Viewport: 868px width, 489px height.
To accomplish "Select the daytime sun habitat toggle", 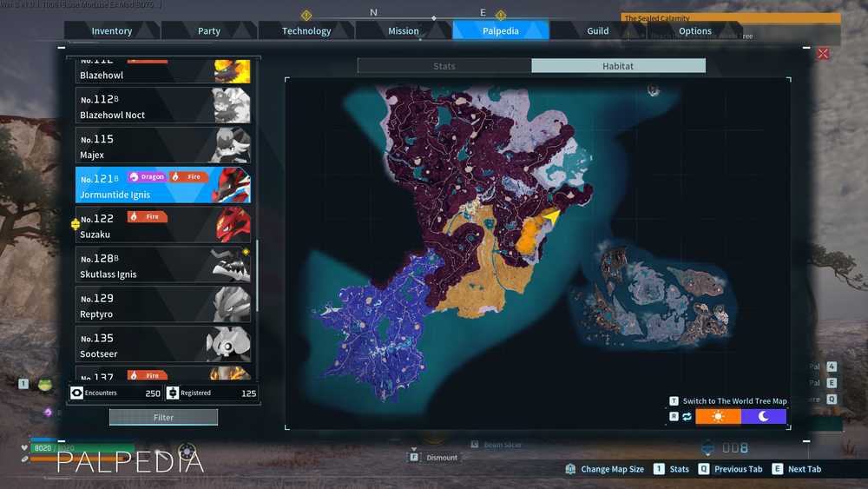I will pyautogui.click(x=718, y=416).
